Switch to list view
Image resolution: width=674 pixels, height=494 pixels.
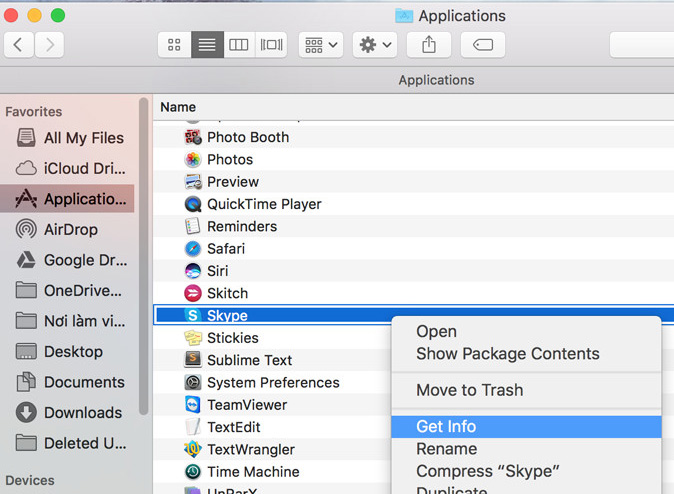tap(207, 45)
